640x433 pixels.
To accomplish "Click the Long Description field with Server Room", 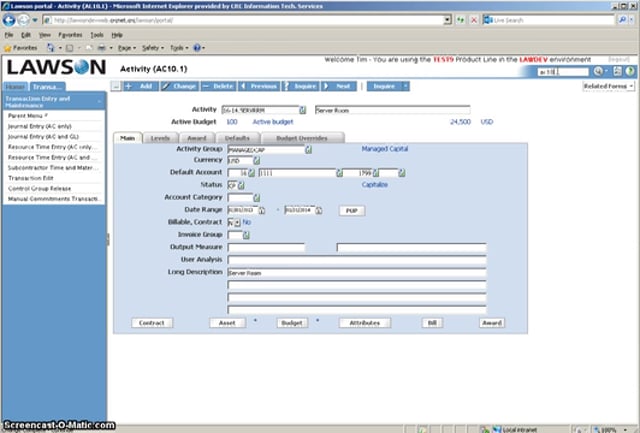I will click(357, 273).
